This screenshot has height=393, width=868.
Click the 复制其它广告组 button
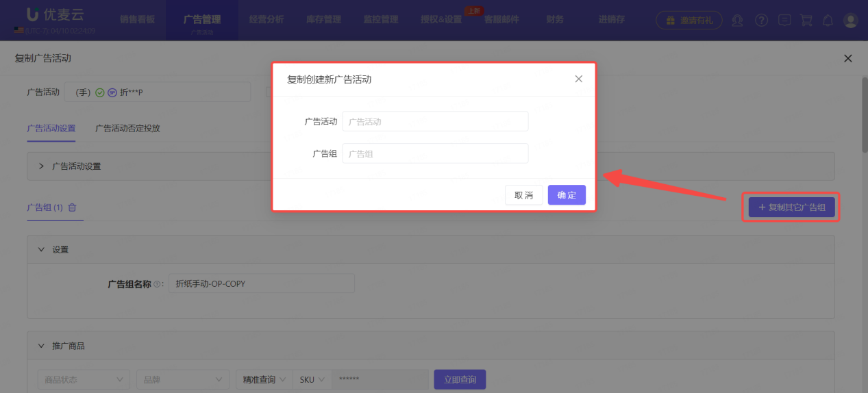click(791, 207)
